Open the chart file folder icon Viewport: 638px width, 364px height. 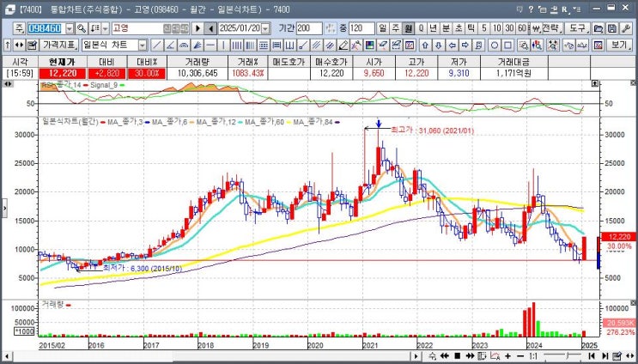[599, 28]
